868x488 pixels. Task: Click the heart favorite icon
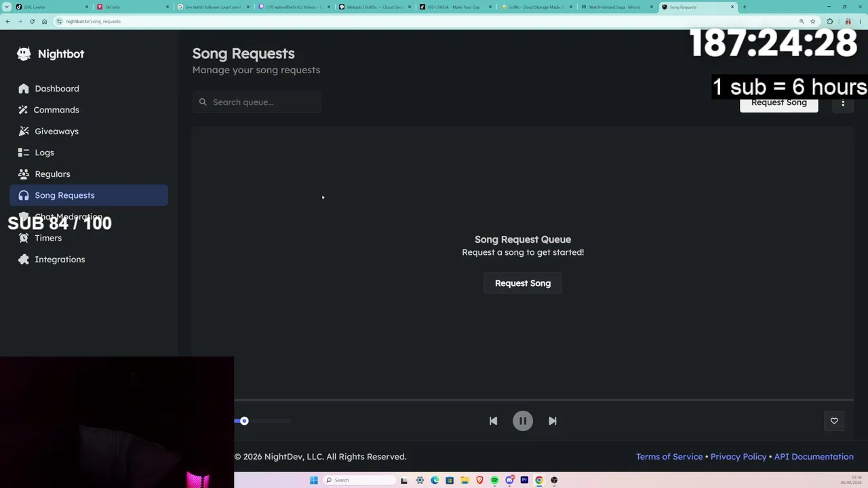coord(834,421)
